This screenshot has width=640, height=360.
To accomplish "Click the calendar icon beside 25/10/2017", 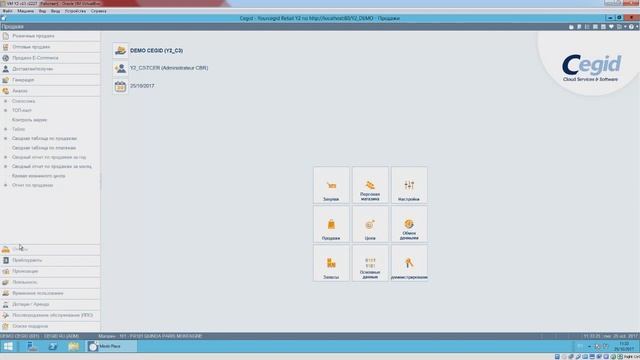I will 120,86.
